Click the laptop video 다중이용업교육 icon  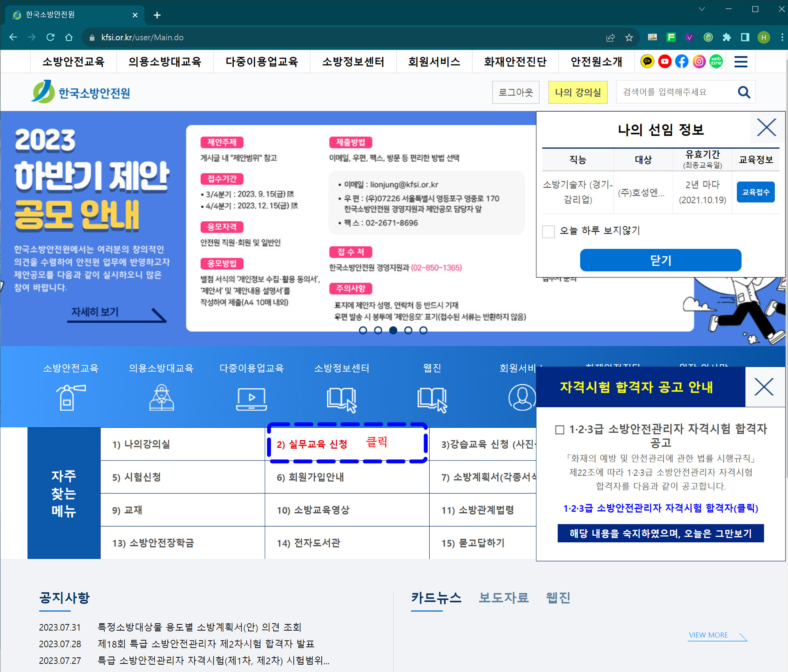click(x=252, y=399)
